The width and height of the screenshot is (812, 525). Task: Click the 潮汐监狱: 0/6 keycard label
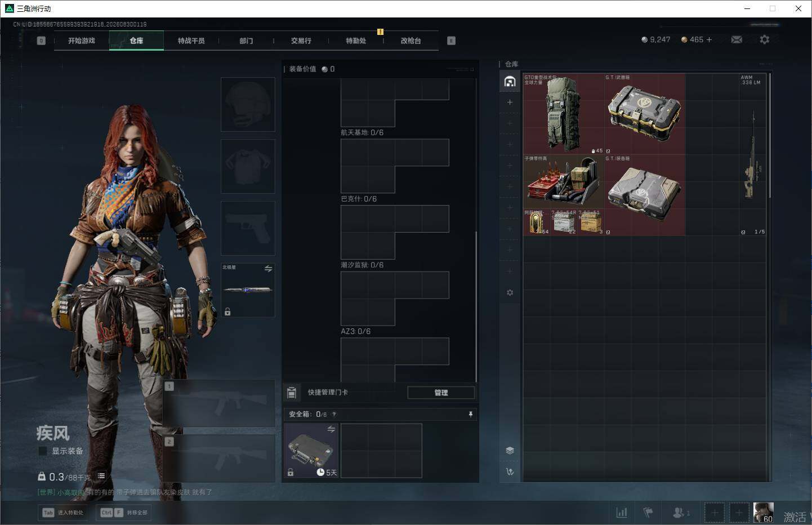point(362,265)
